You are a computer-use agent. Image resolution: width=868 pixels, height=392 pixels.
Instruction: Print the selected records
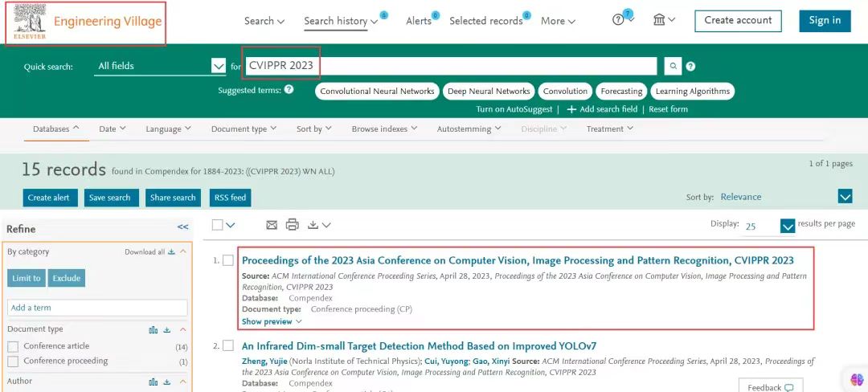(293, 224)
